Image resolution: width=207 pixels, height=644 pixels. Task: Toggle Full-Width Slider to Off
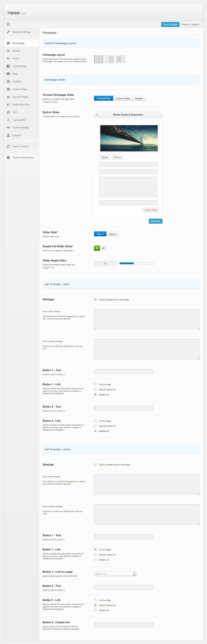pyautogui.click(x=103, y=248)
